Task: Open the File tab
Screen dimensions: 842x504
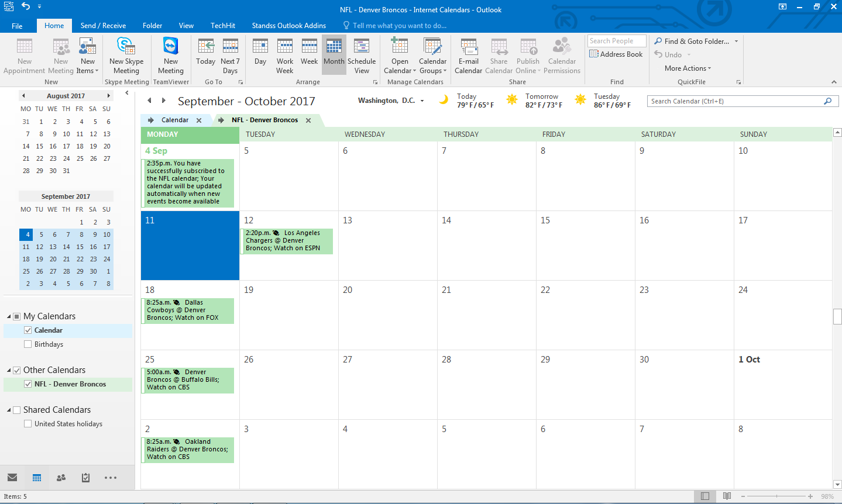Action: click(x=17, y=26)
